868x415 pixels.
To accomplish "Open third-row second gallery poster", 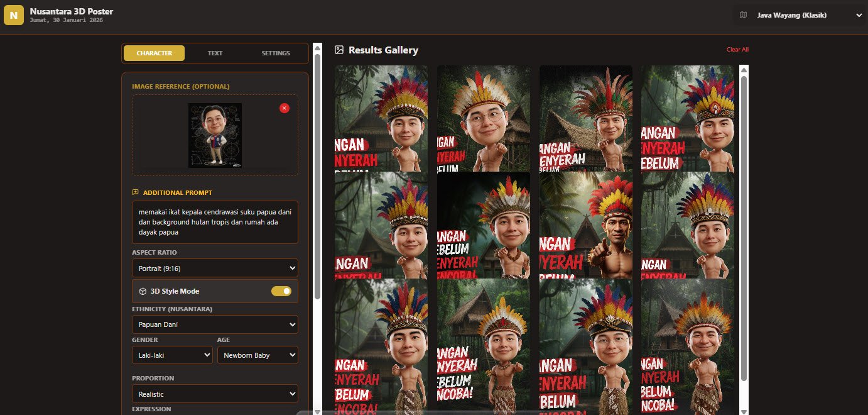I will (x=484, y=346).
